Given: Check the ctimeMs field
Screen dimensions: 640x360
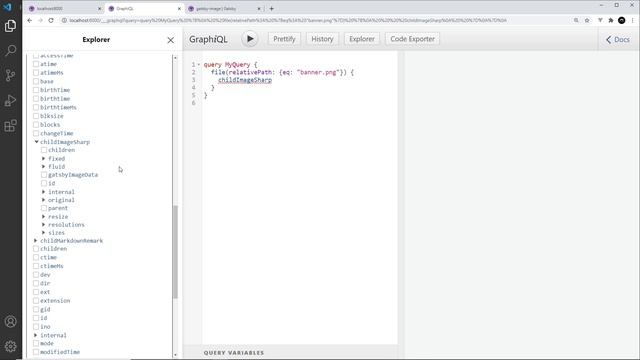Looking at the screenshot, I should click(36, 266).
